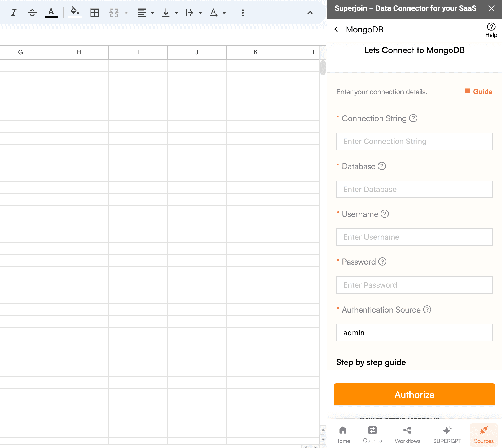Image resolution: width=502 pixels, height=448 pixels.
Task: Open the fill color picker
Action: [75, 12]
